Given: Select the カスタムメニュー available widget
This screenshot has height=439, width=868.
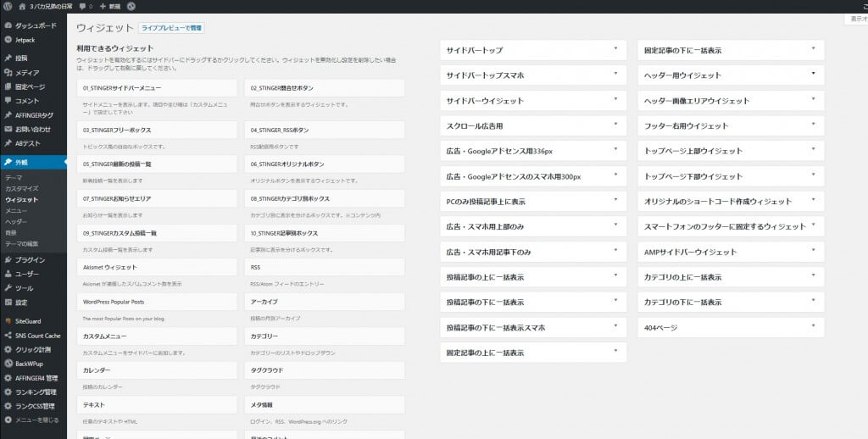Looking at the screenshot, I should 157,336.
